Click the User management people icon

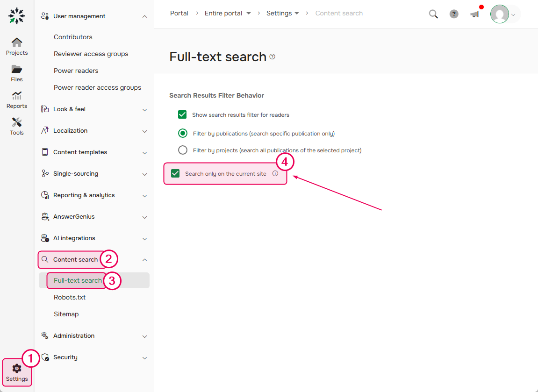pyautogui.click(x=44, y=16)
